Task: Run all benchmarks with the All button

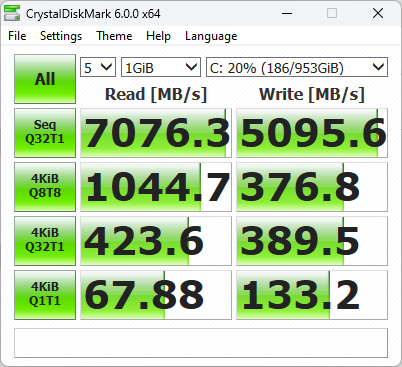Action: click(x=45, y=79)
